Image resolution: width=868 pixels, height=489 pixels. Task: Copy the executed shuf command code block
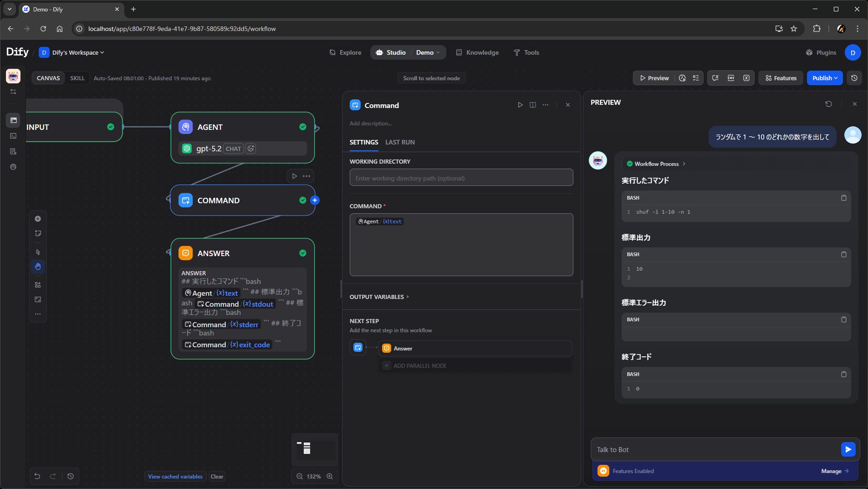coord(843,198)
